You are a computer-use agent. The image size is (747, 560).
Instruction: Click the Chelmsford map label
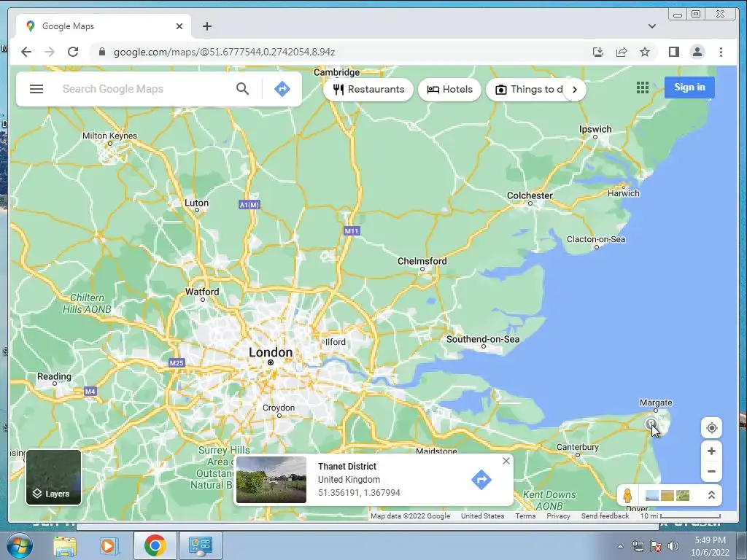coord(422,261)
